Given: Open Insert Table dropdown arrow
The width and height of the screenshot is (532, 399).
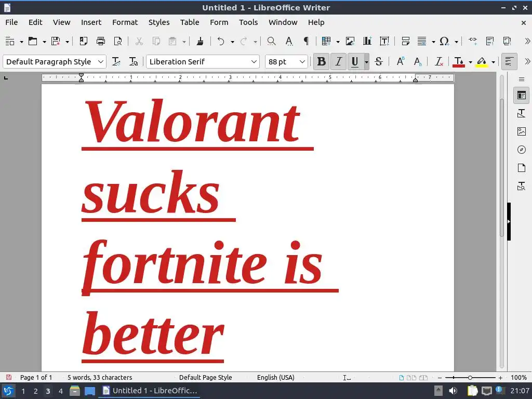Looking at the screenshot, I should click(x=338, y=42).
